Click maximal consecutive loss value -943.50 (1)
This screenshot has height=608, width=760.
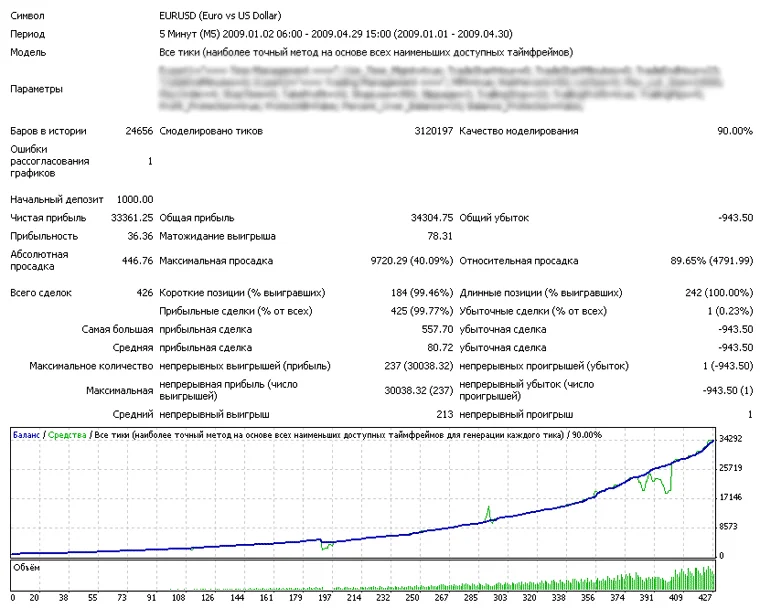728,390
